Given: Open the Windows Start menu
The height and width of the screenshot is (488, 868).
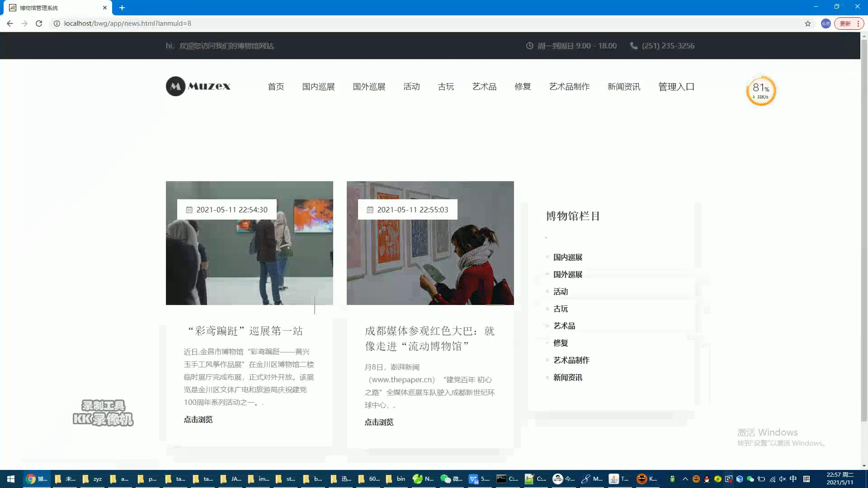Looking at the screenshot, I should pos(11,479).
